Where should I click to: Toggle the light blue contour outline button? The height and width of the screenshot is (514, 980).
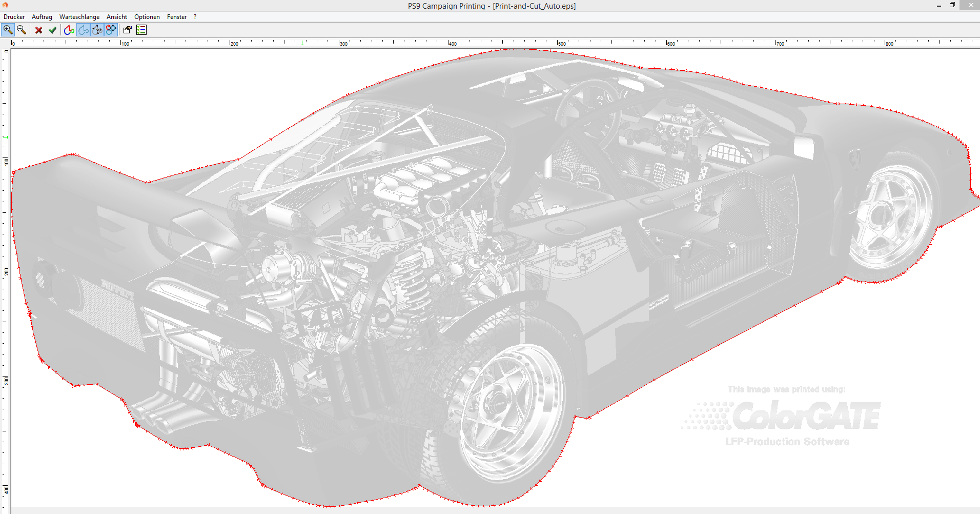[83, 30]
